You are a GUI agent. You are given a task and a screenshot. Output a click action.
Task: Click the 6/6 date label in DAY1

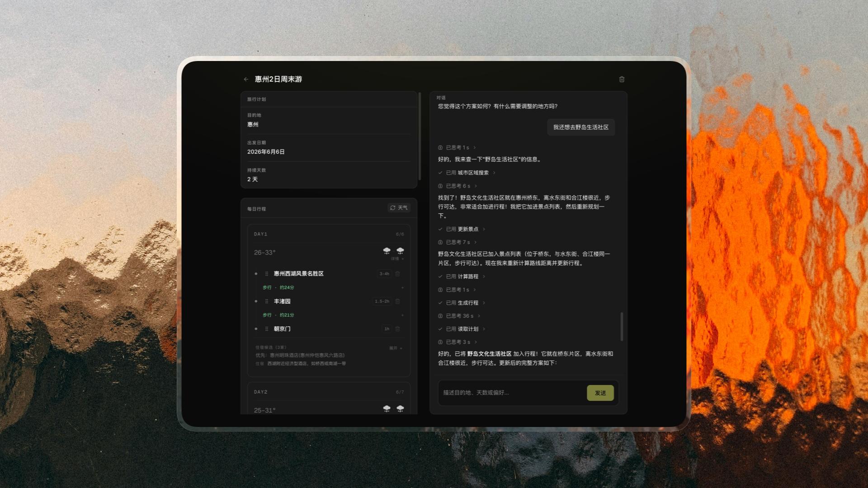400,234
